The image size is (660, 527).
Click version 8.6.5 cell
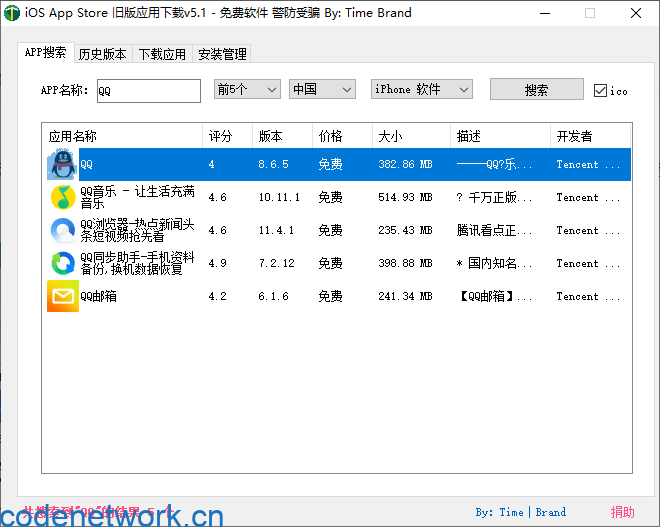(273, 164)
